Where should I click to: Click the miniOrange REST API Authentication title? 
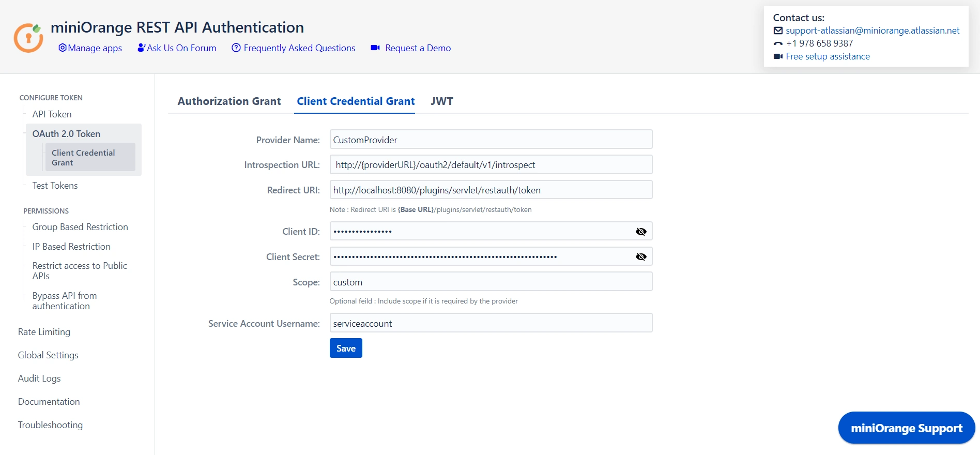177,27
